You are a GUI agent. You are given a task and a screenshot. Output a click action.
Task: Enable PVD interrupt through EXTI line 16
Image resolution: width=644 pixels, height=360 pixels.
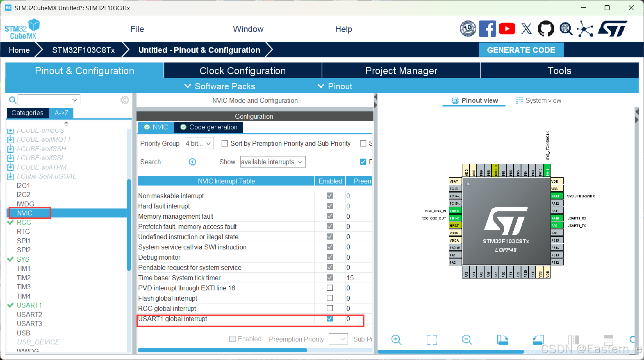click(330, 288)
